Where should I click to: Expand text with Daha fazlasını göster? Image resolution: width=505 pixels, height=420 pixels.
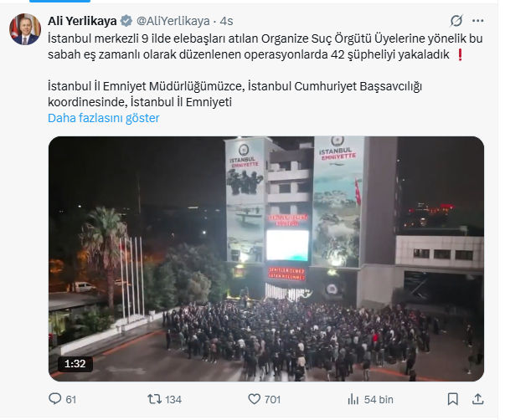tap(103, 118)
